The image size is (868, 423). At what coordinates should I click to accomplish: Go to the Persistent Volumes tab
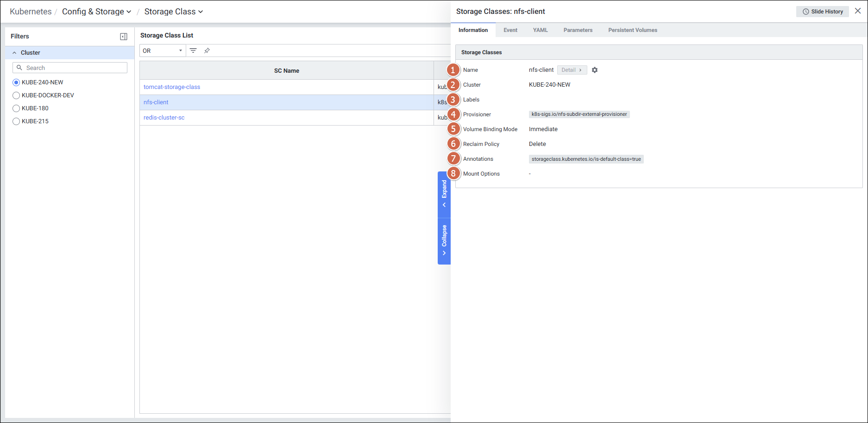(x=632, y=30)
